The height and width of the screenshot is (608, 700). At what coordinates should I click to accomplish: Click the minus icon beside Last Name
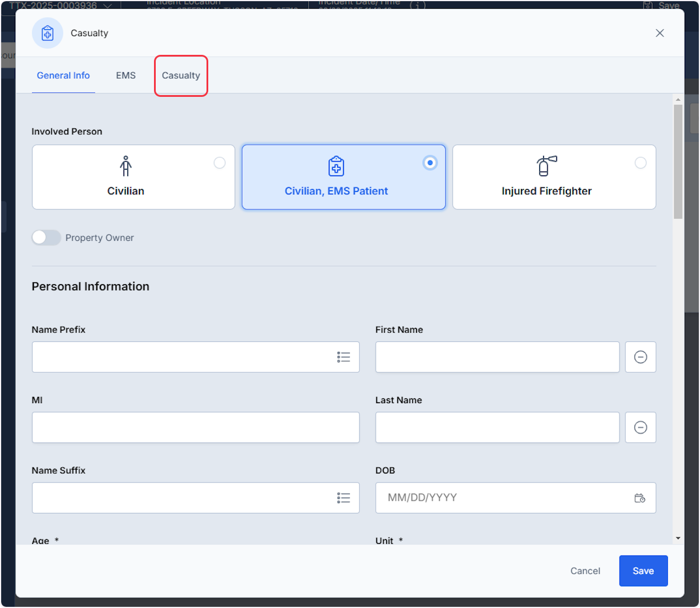coord(640,427)
